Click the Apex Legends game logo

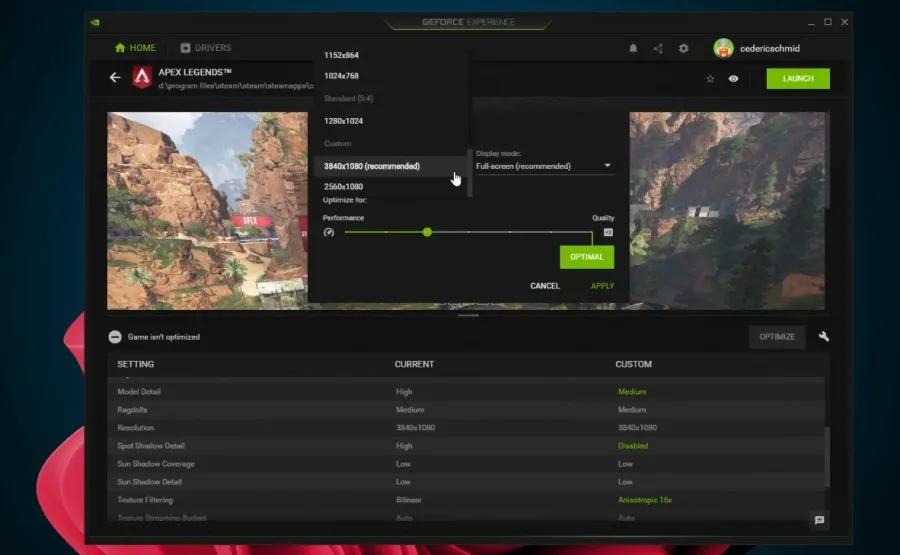(142, 77)
